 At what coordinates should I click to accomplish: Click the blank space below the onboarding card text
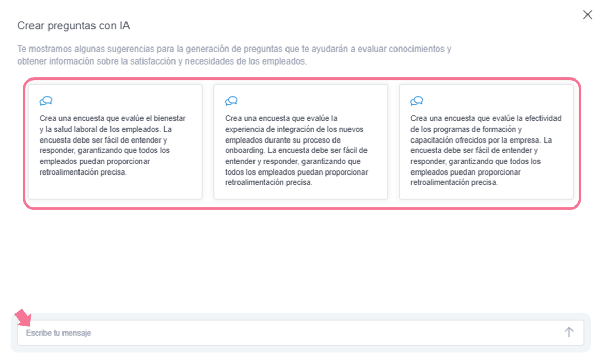coord(300,193)
